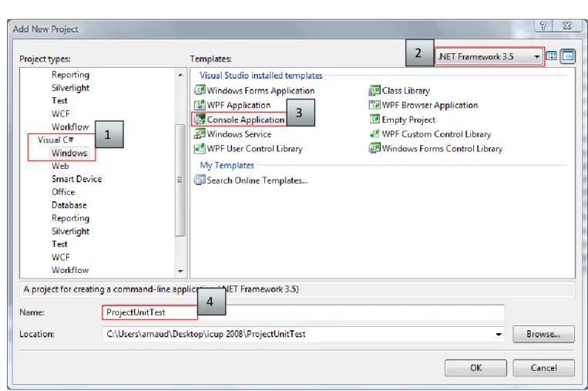Click the WPF Browser Application label

tap(430, 105)
